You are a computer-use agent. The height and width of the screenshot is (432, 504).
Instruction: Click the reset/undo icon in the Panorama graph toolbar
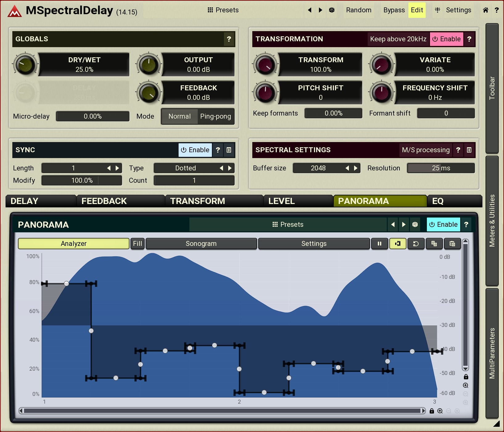416,243
